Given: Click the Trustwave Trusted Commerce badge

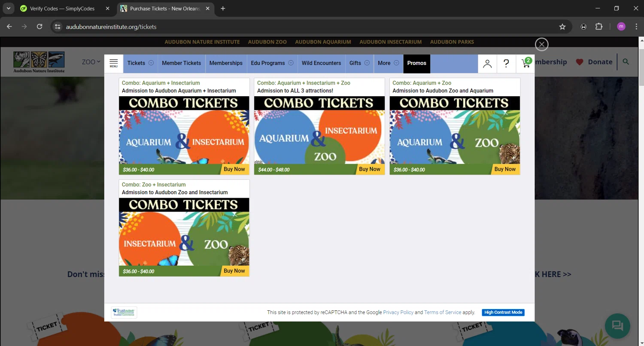Looking at the screenshot, I should point(124,312).
